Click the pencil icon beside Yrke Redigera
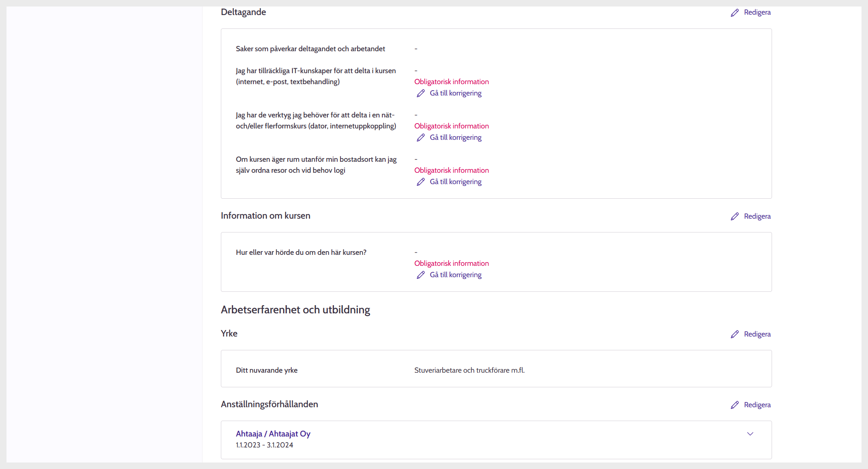Viewport: 868px width, 469px height. click(735, 334)
